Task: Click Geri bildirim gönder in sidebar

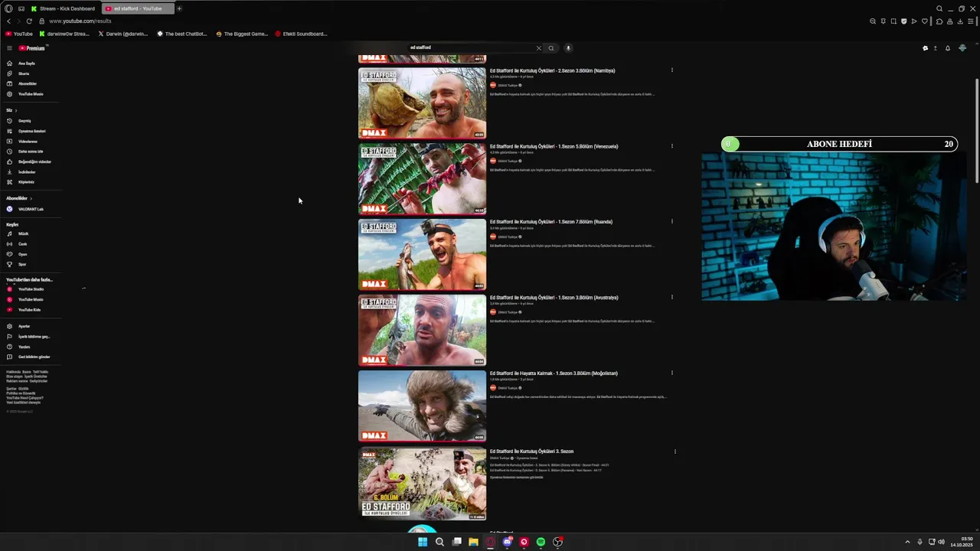Action: (34, 357)
